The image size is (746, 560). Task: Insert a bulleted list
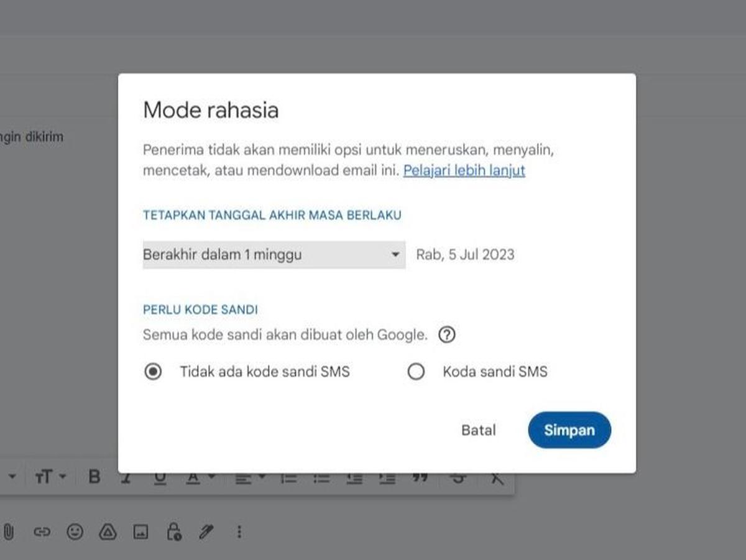[321, 477]
